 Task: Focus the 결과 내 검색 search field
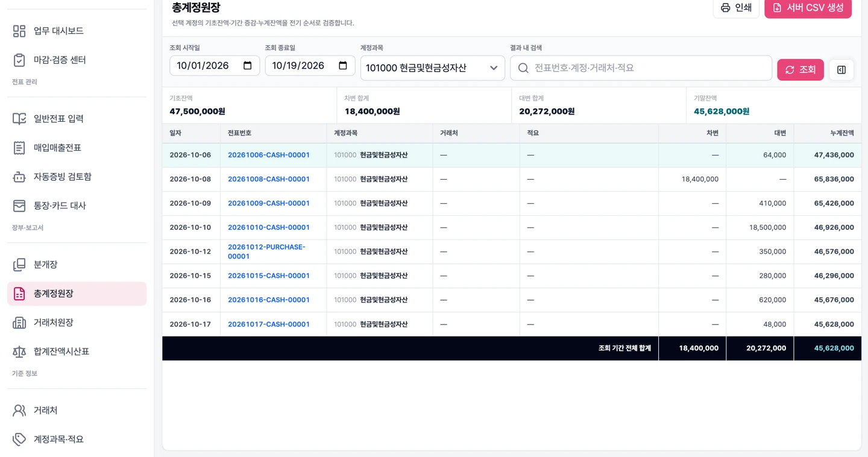point(641,68)
